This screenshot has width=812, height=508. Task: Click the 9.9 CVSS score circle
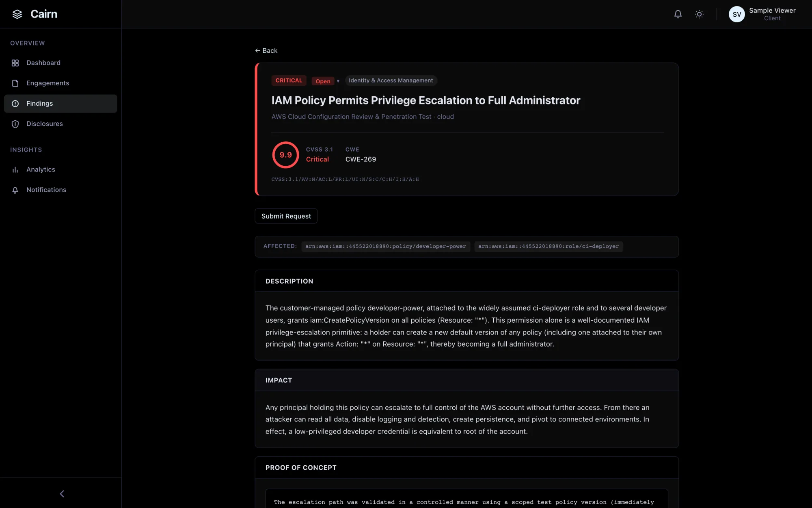click(x=285, y=155)
